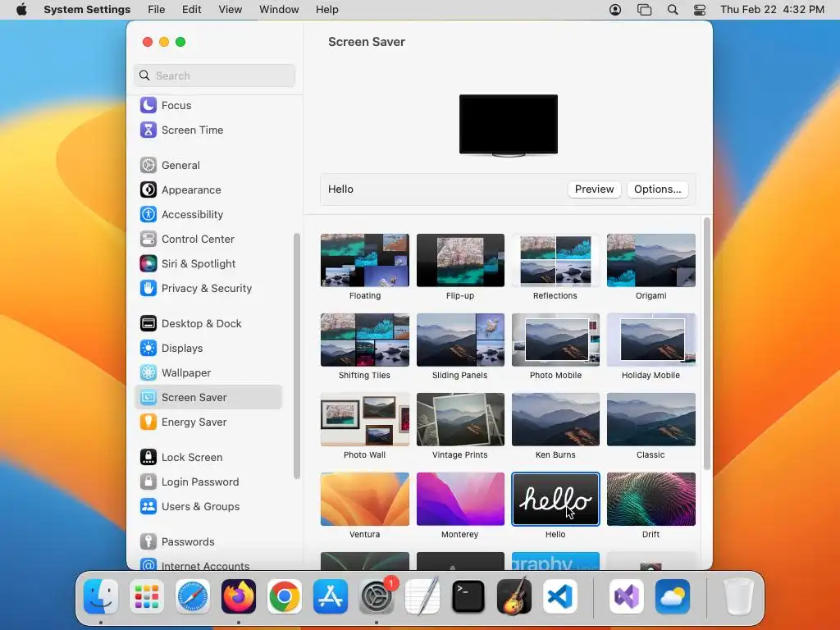Image resolution: width=840 pixels, height=630 pixels.
Task: Open the Edit menu
Action: [191, 10]
